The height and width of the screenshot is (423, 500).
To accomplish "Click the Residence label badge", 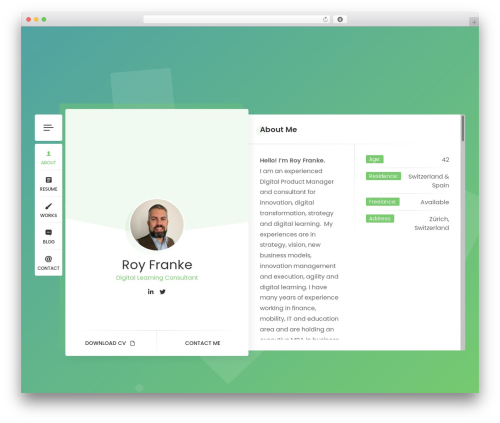I will [383, 176].
